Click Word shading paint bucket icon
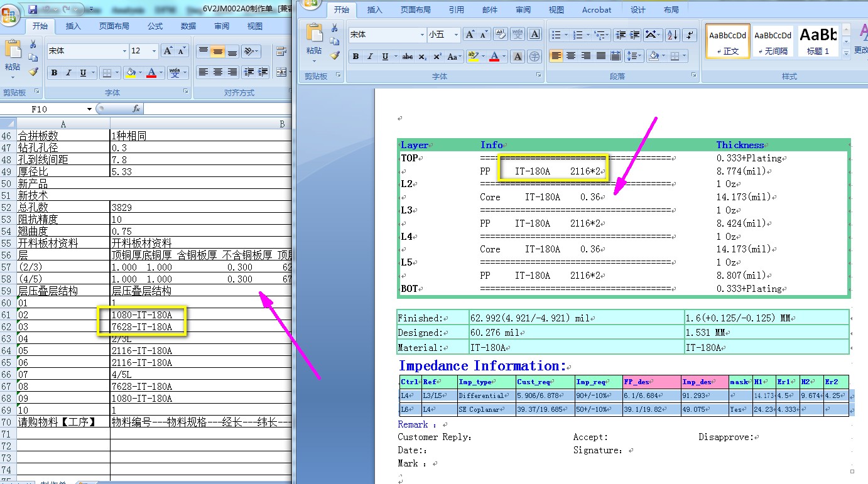Image resolution: width=868 pixels, height=484 pixels. (x=654, y=56)
